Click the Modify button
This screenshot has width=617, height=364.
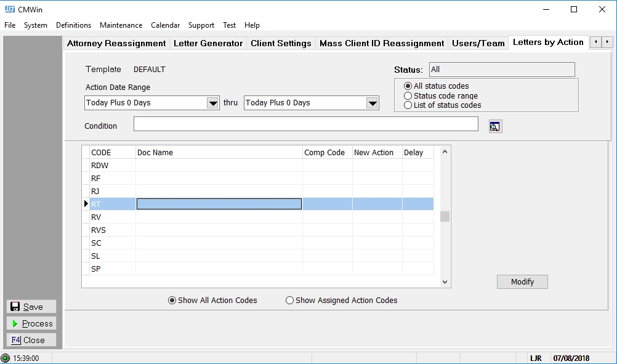pyautogui.click(x=522, y=281)
